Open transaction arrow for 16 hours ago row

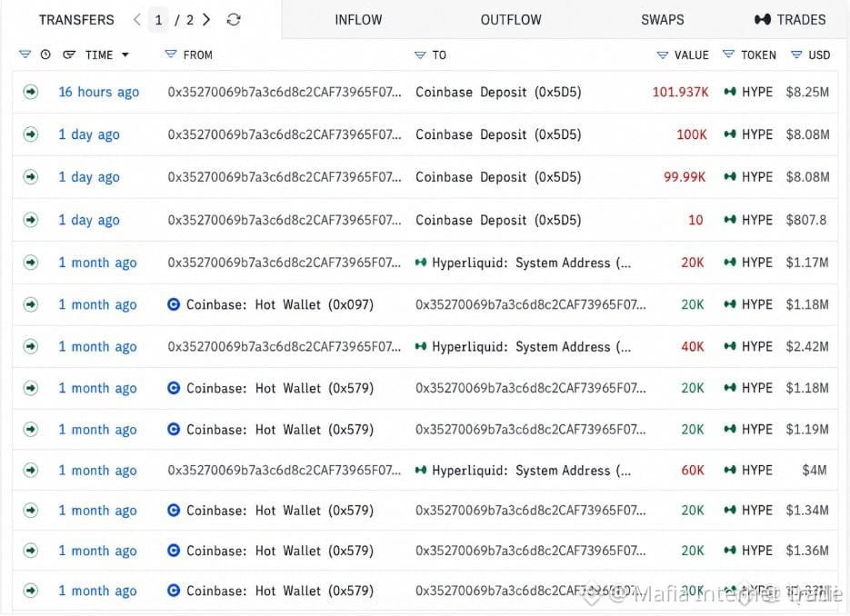point(31,92)
